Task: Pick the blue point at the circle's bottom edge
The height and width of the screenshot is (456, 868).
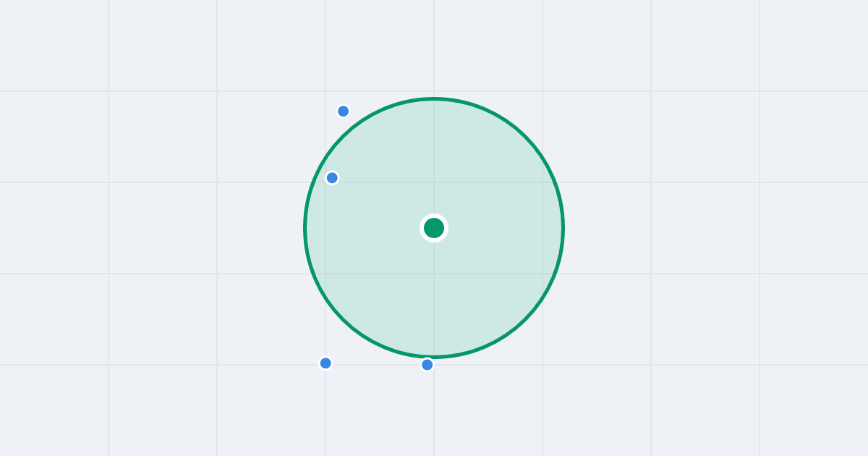Action: click(427, 365)
